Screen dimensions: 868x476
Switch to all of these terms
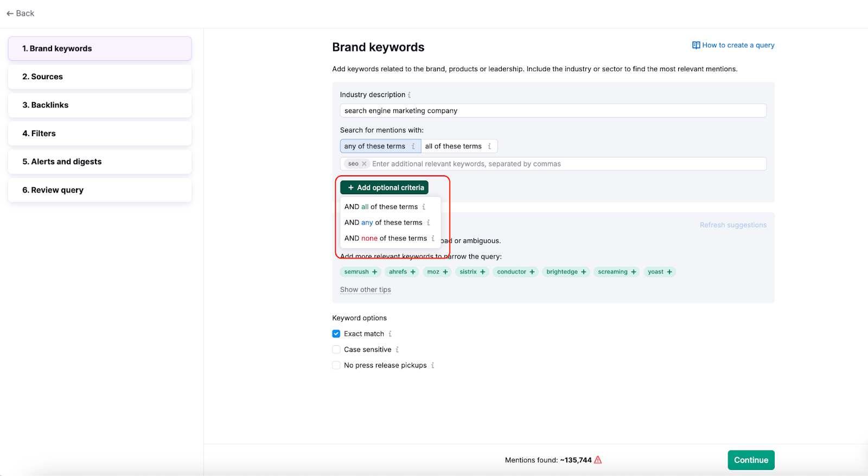click(x=454, y=147)
